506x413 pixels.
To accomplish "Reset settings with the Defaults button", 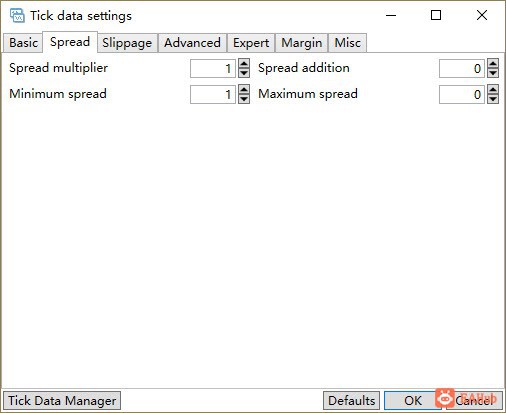I will [x=351, y=401].
